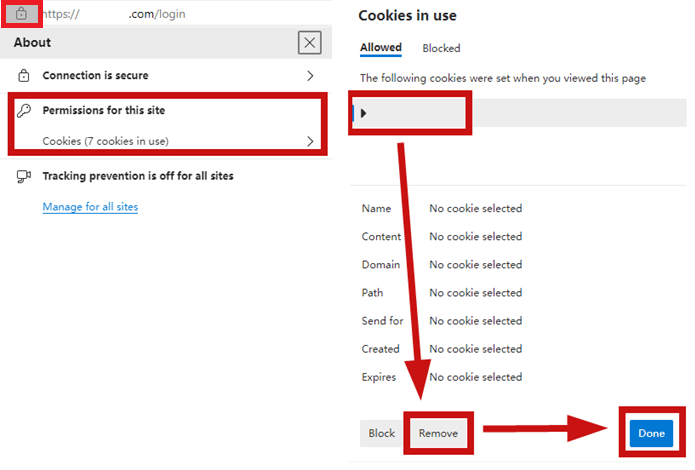Expand Connection is secure chevron
This screenshot has width=695, height=470.
(310, 76)
